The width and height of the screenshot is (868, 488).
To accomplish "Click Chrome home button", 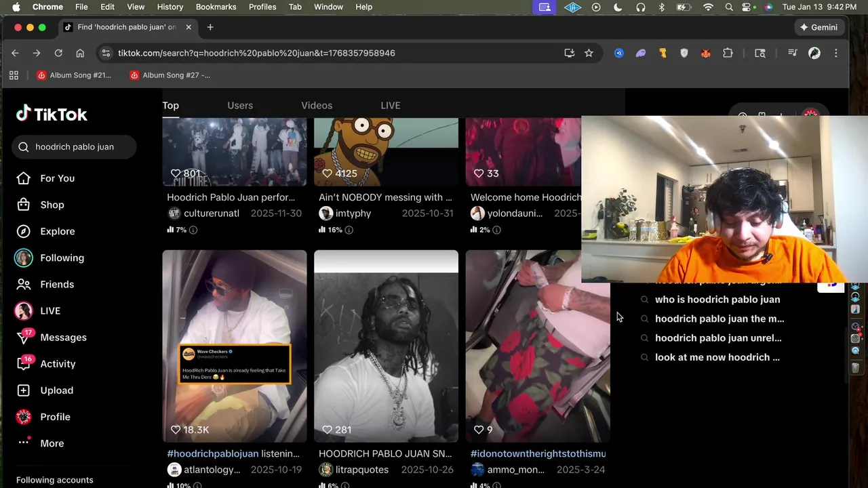I will [x=80, y=53].
